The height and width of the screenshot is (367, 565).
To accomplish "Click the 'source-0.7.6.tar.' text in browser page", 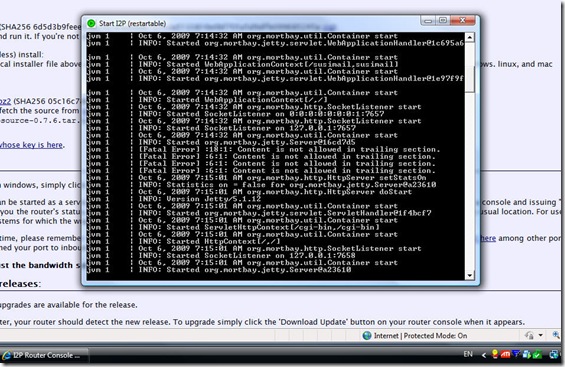I will coord(40,121).
